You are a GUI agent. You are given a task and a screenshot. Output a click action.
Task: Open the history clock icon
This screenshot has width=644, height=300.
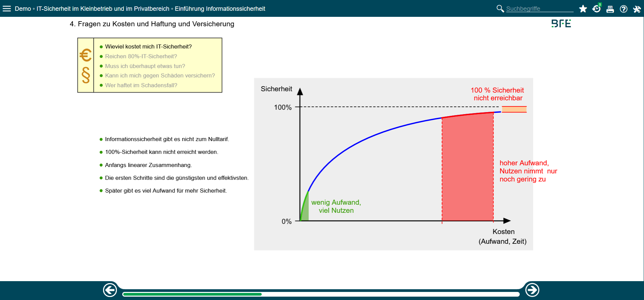597,9
